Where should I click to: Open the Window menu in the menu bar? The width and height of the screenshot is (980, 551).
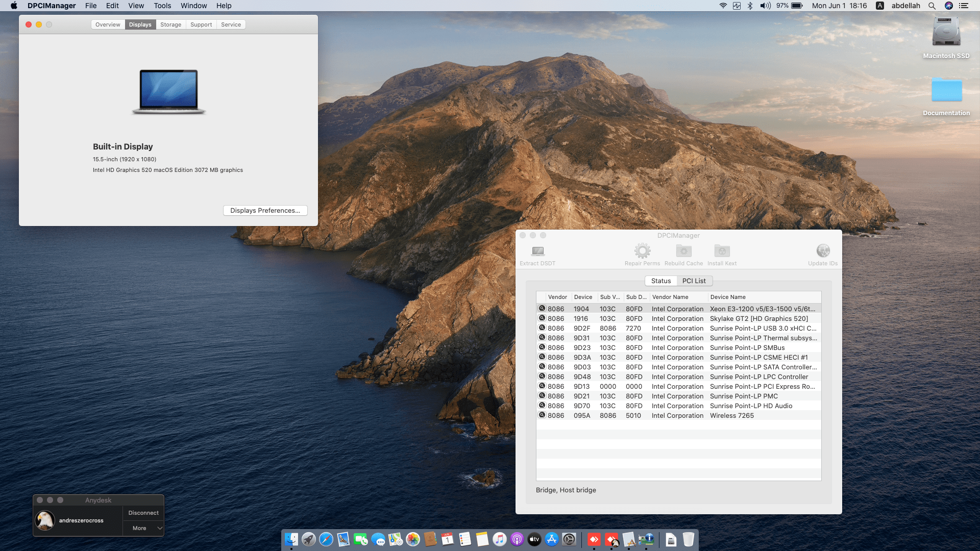tap(193, 6)
